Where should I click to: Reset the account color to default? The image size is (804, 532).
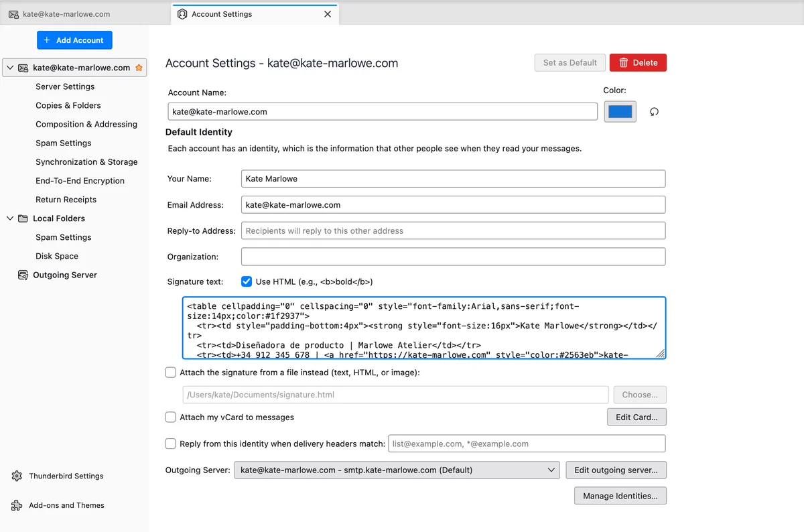click(x=655, y=112)
